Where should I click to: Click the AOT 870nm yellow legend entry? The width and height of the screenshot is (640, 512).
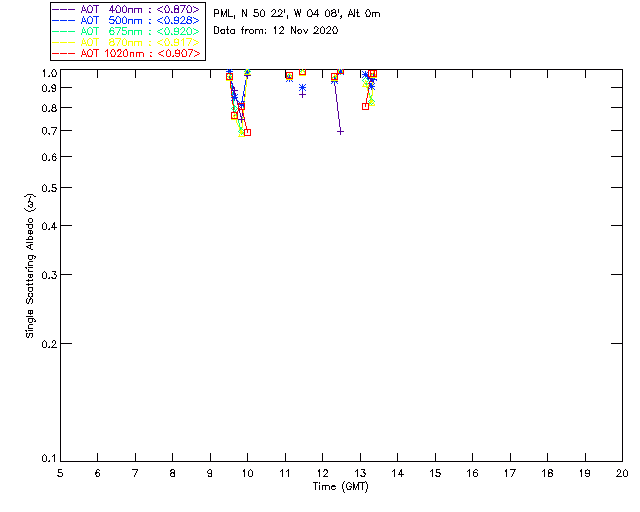point(126,42)
